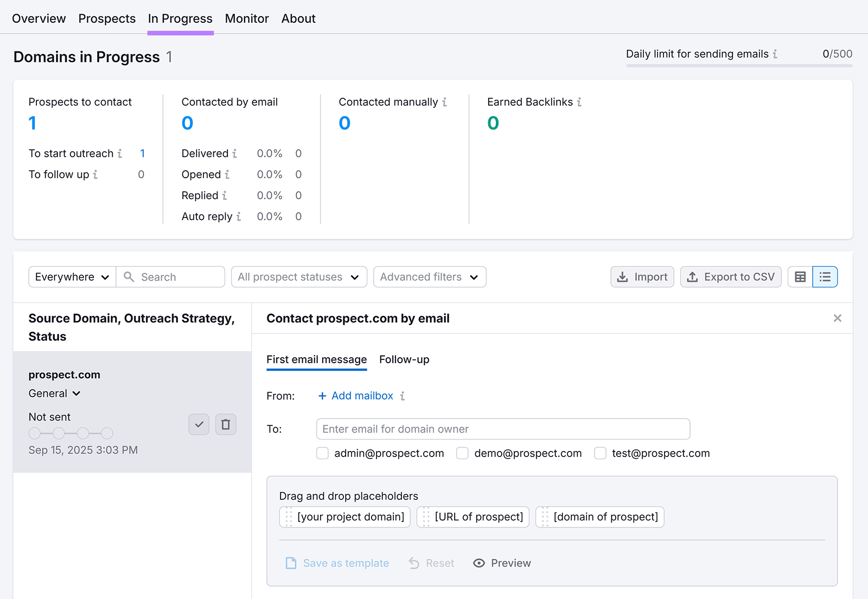Viewport: 868px width, 599px height.
Task: Click the Import icon
Action: click(x=623, y=276)
